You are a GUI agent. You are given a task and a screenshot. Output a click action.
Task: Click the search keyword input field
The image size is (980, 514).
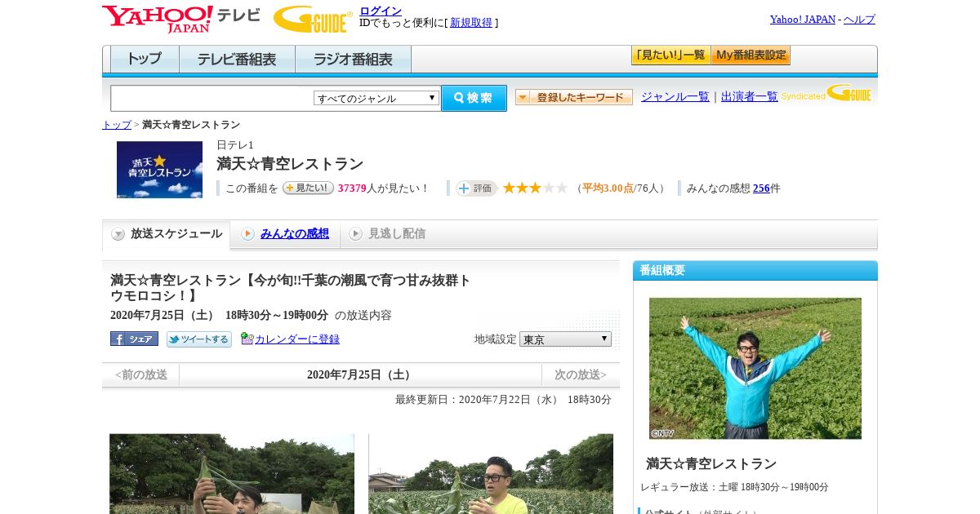pos(212,98)
